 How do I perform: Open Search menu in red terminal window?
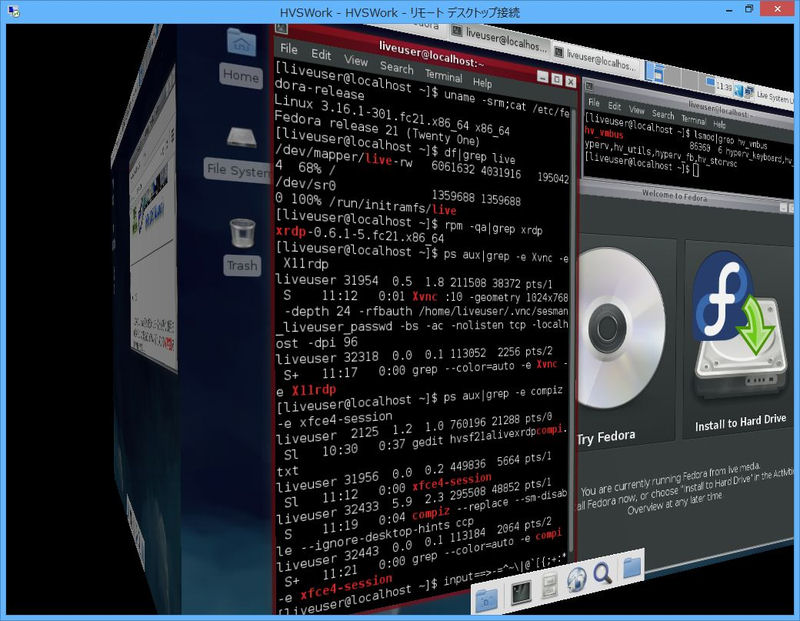click(397, 68)
